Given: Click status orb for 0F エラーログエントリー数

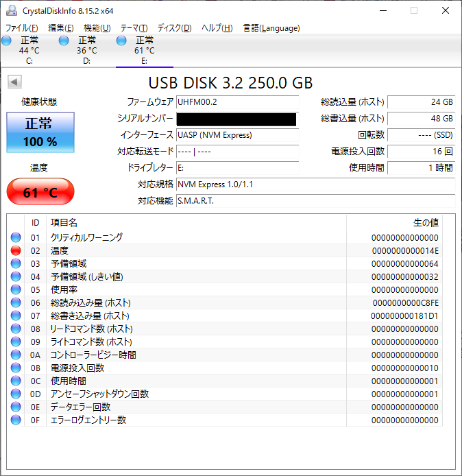Looking at the screenshot, I should (x=16, y=420).
